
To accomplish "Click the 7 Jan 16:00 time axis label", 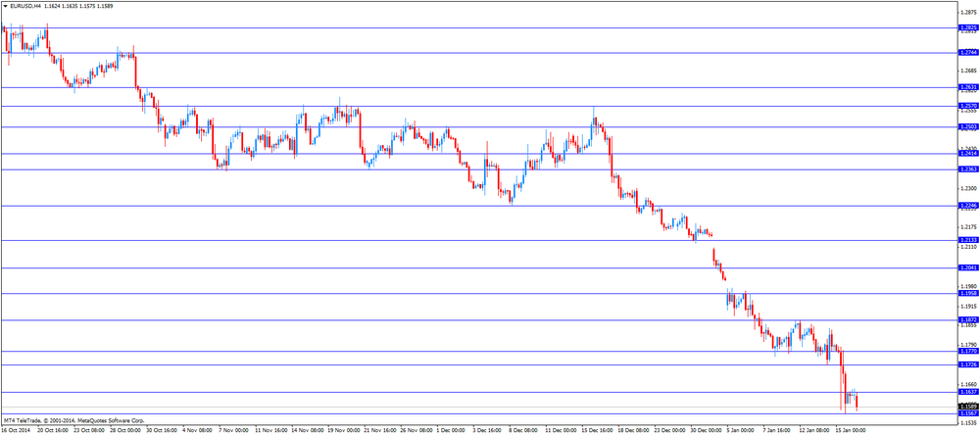I will click(x=779, y=431).
